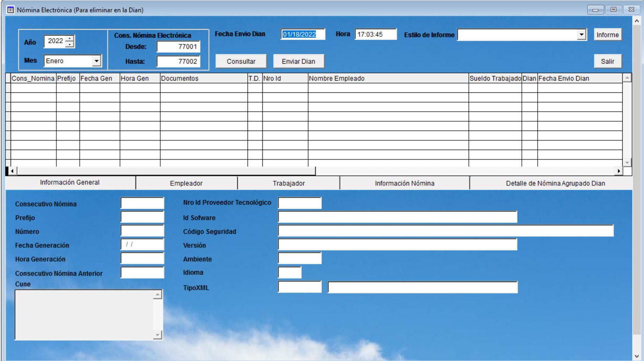Click the Nombre Empleado column header
The height and width of the screenshot is (361, 644).
coord(388,78)
